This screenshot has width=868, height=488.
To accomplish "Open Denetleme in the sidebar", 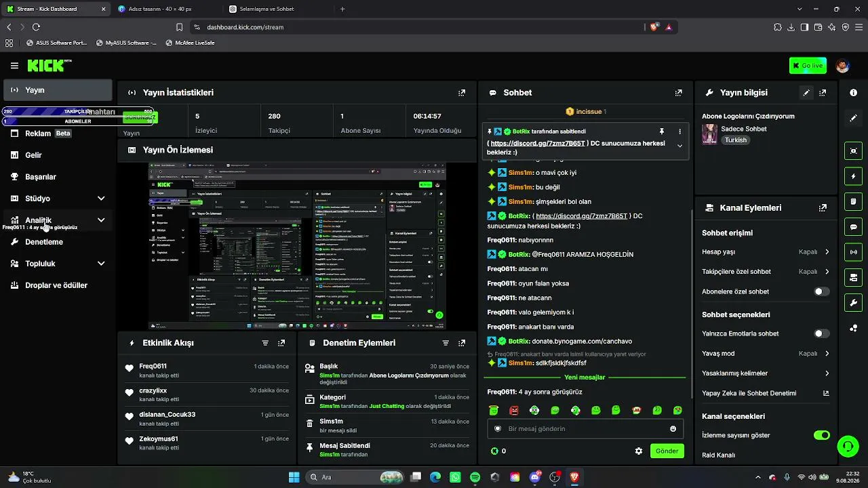I will [58, 242].
